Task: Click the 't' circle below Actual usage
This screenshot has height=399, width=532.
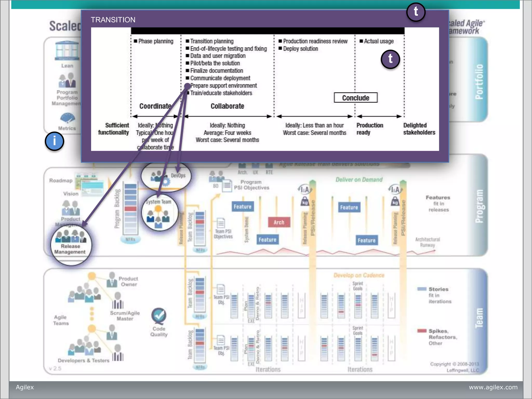Action: 390,59
